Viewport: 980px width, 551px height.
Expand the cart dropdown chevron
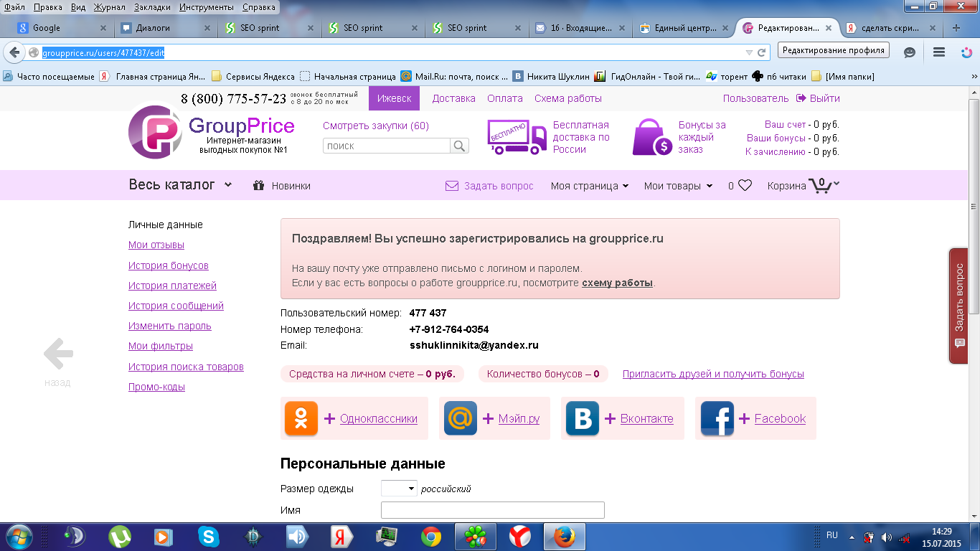[837, 184]
